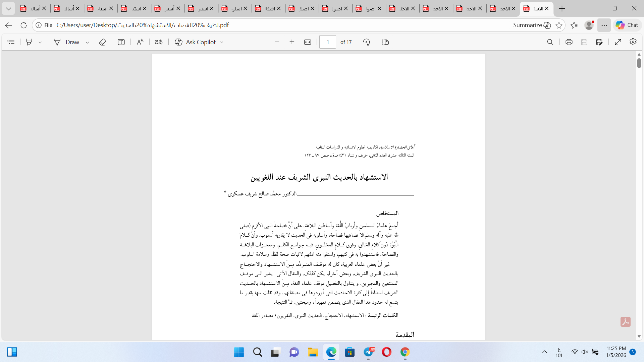Click Summarize in the address bar
The image size is (644, 362).
click(532, 25)
